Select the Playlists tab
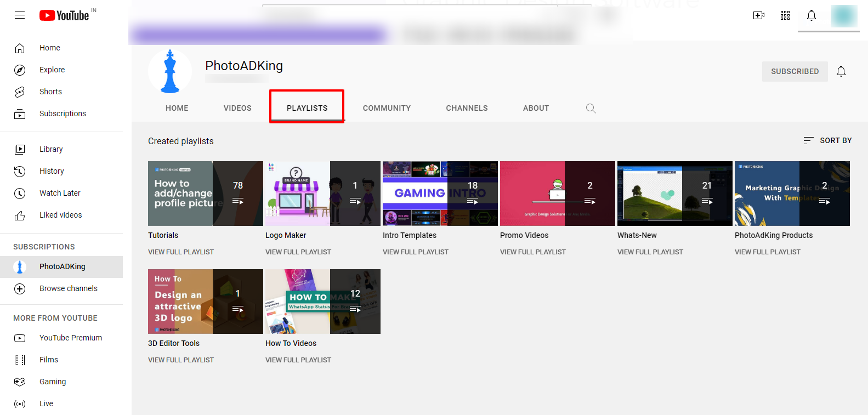 pyautogui.click(x=307, y=108)
